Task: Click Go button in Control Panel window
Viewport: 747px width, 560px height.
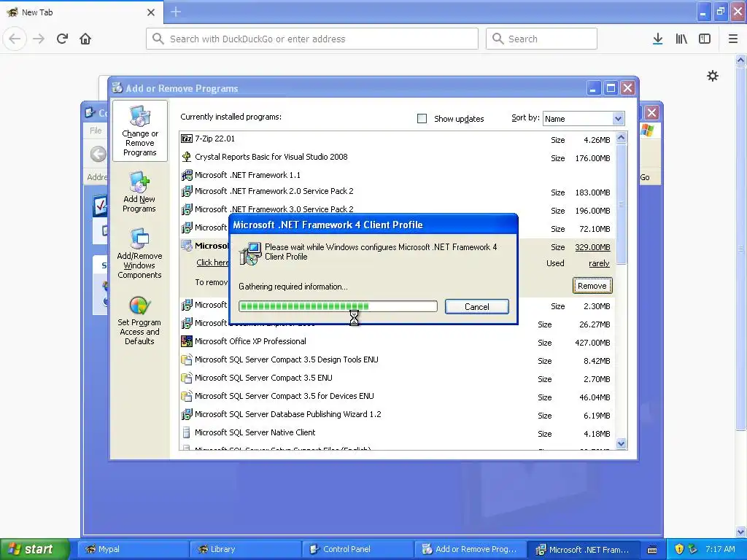Action: pos(645,177)
